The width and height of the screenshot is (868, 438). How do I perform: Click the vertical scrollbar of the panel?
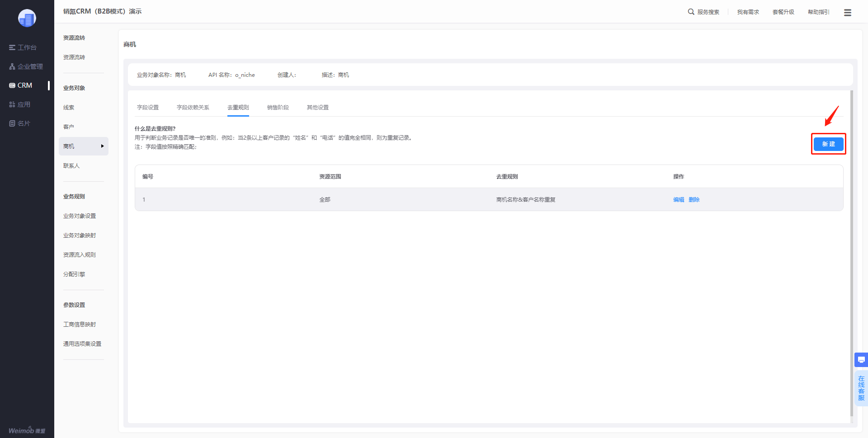coord(852,253)
